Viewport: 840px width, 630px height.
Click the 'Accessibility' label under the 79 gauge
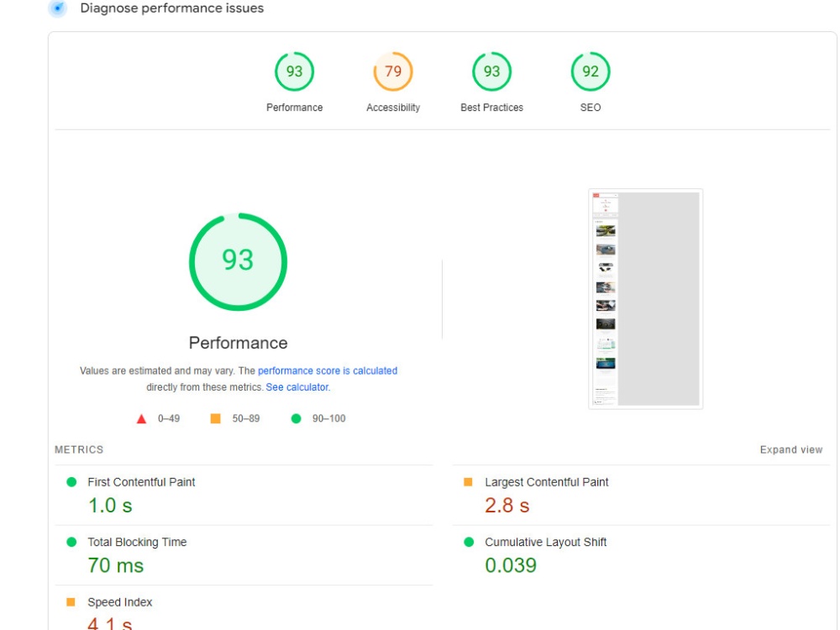pyautogui.click(x=392, y=108)
